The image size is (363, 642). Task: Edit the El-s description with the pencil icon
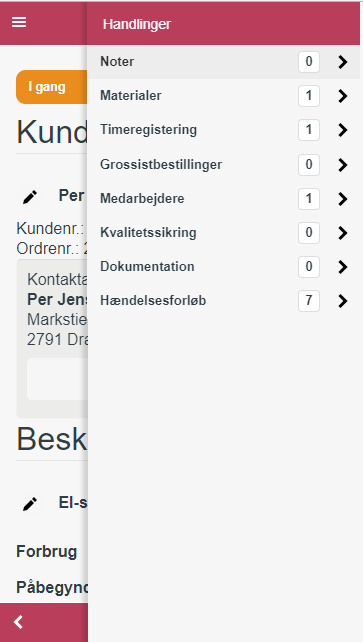coord(30,504)
